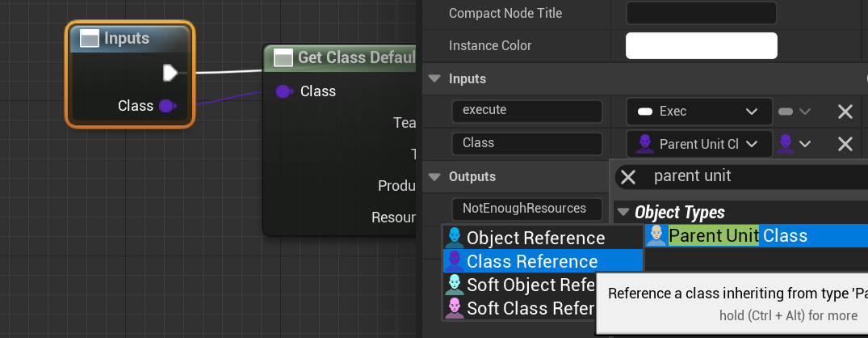
Task: Open the Exec pin type dropdown
Action: (694, 112)
